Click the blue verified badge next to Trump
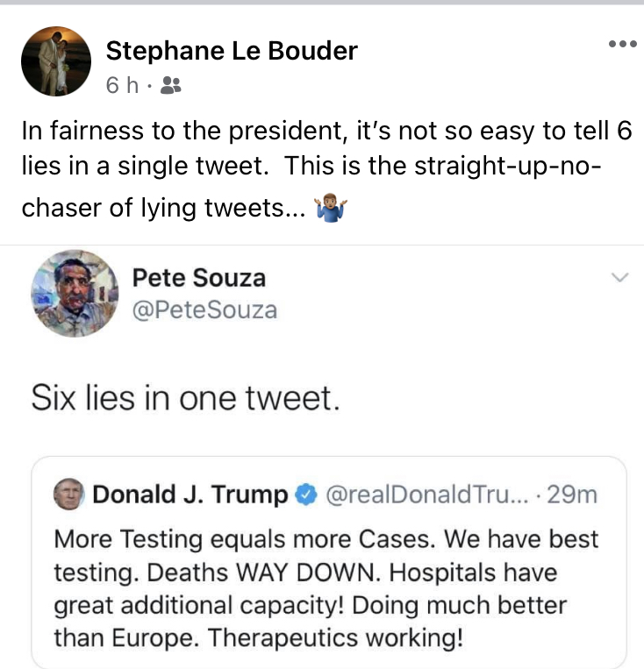Screen dimensions: 644x669 (305, 495)
